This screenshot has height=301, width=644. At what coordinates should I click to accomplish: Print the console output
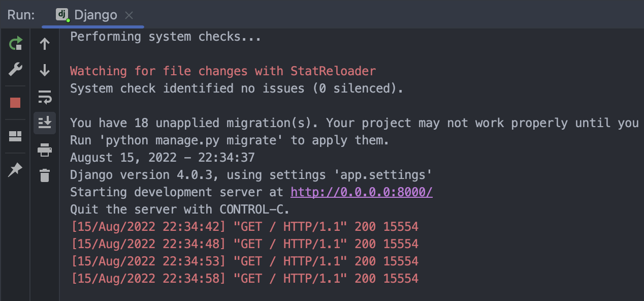coord(45,150)
